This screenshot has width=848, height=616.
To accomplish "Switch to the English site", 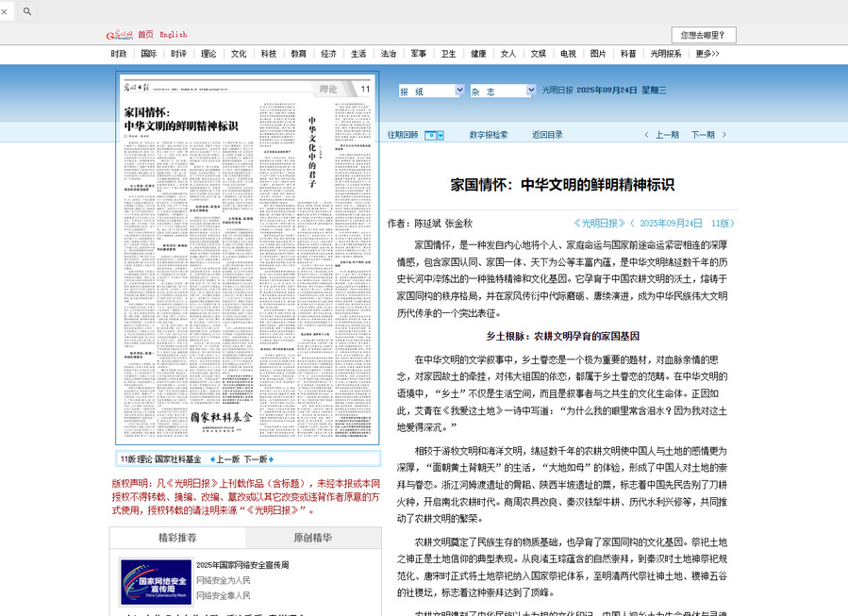I will pyautogui.click(x=173, y=35).
